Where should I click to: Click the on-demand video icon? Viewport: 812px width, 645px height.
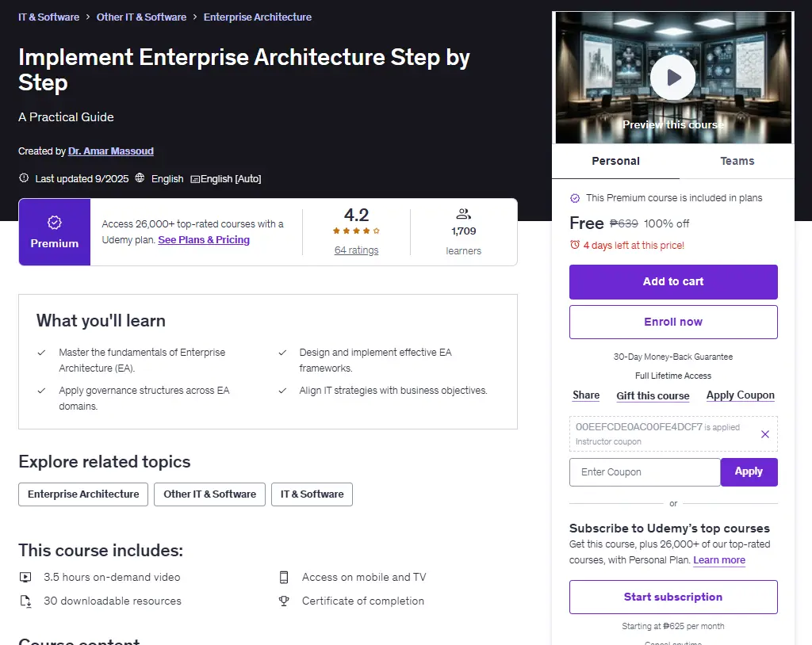tap(25, 577)
